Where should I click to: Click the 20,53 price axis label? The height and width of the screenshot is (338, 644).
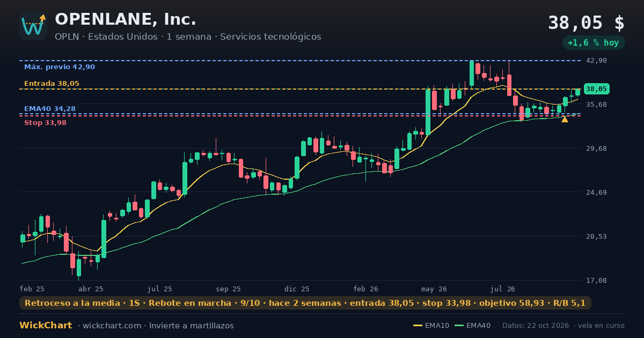tap(596, 237)
